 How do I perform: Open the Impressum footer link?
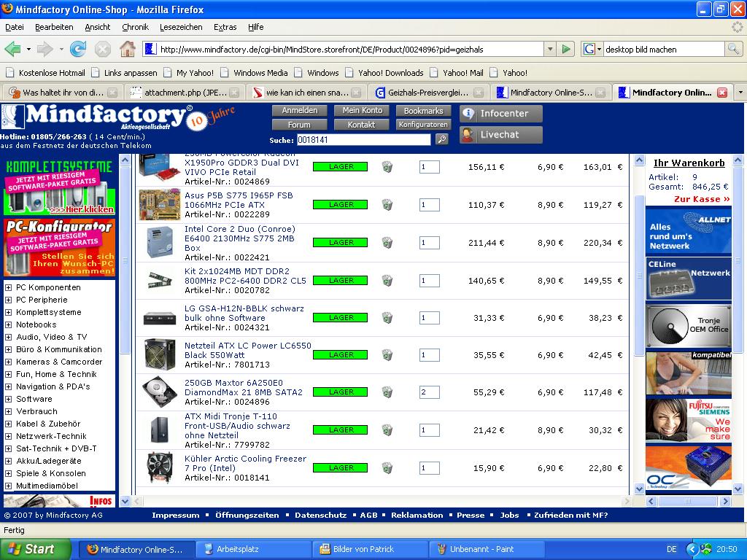(x=176, y=516)
